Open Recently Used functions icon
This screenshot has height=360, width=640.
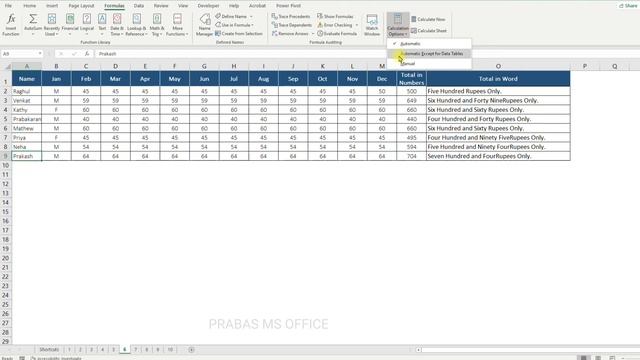(51, 19)
